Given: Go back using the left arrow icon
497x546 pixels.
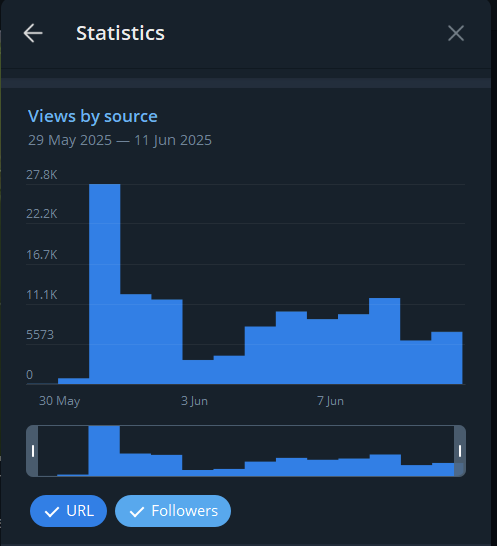Looking at the screenshot, I should pyautogui.click(x=33, y=33).
